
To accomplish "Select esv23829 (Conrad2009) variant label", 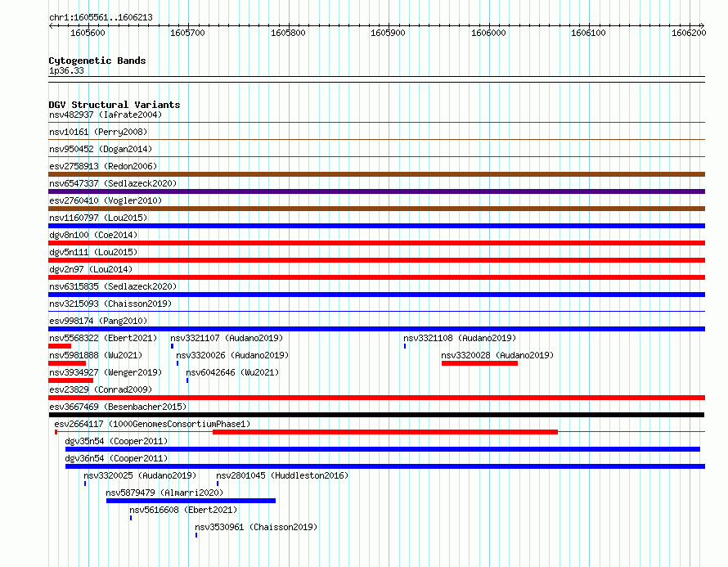I will coord(101,389).
